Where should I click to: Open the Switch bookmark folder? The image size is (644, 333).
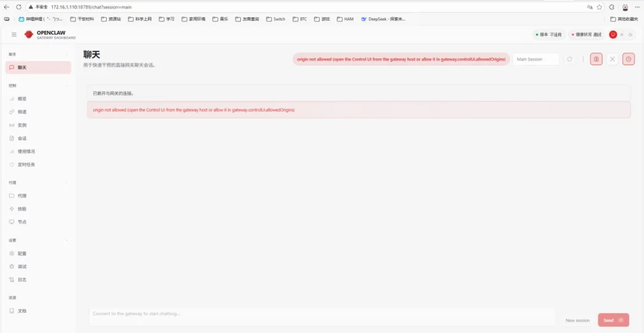(275, 19)
